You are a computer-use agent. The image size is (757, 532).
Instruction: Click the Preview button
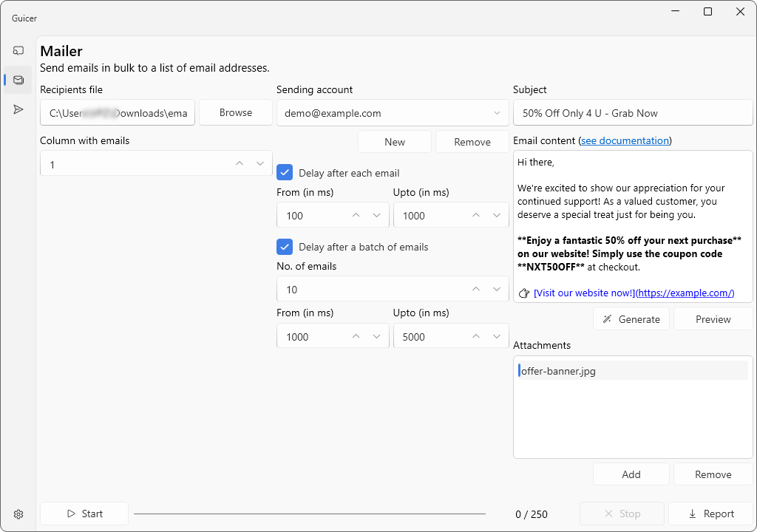(713, 319)
